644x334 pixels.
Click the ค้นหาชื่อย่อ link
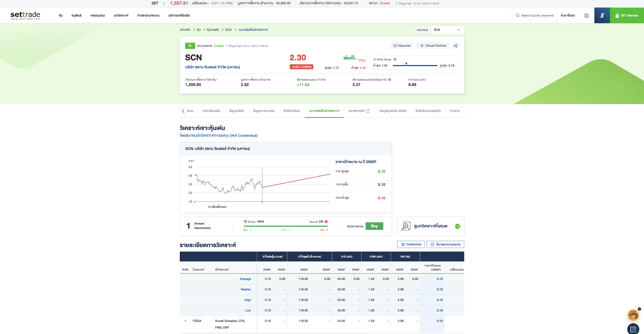click(568, 15)
